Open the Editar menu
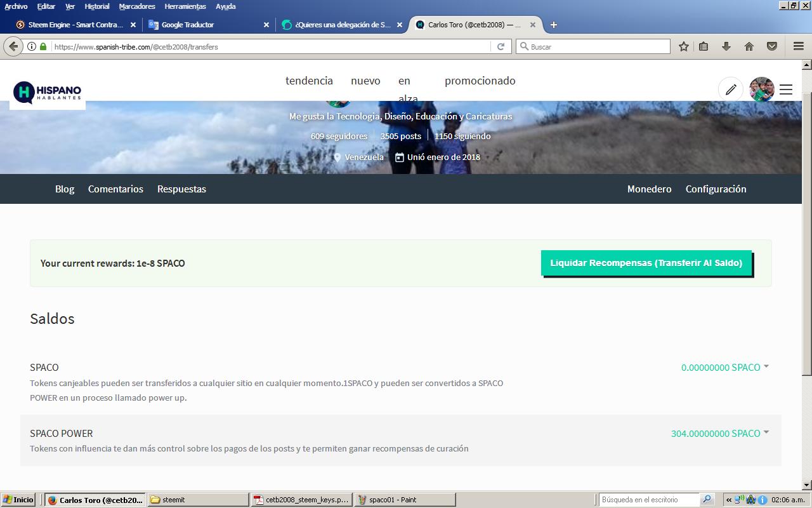The width and height of the screenshot is (812, 508). coord(46,6)
